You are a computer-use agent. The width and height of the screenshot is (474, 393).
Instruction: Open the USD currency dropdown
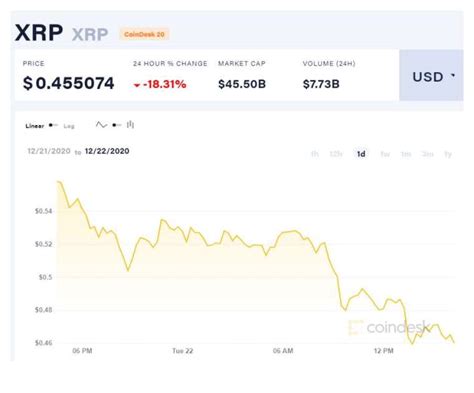tap(431, 75)
